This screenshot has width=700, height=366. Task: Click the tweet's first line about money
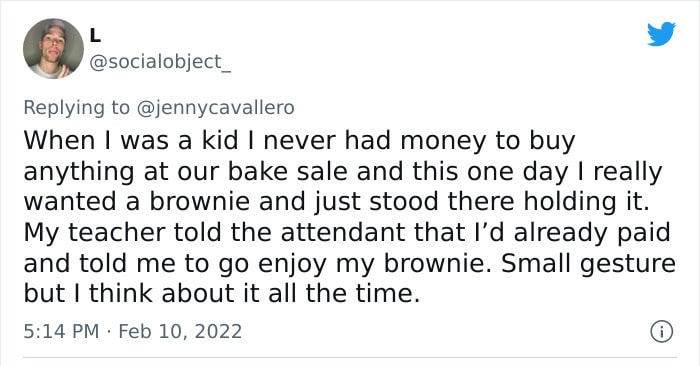299,141
